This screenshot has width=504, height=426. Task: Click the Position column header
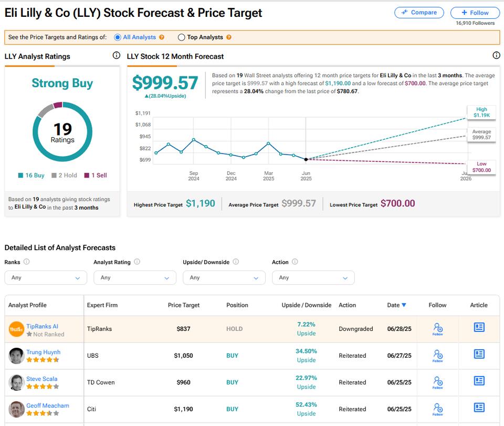point(237,305)
